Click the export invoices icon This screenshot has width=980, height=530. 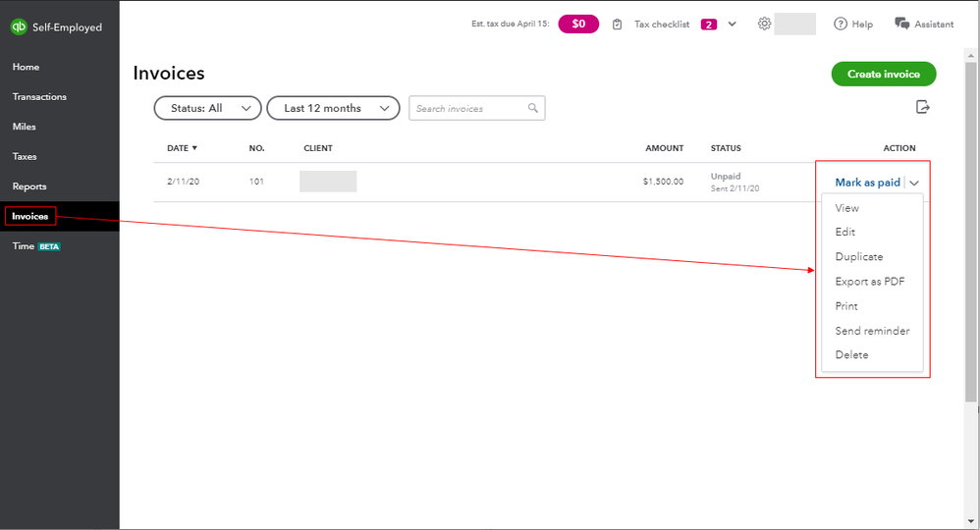point(922,107)
